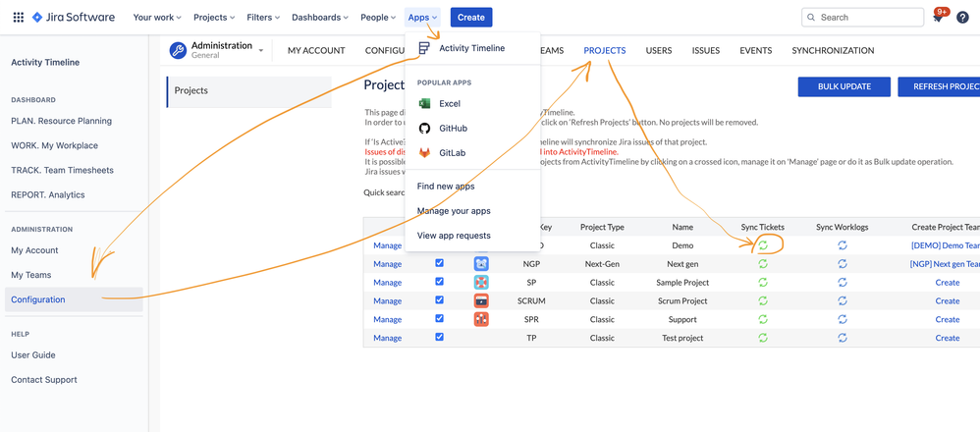Click the Excel app icon
Image resolution: width=980 pixels, height=432 pixels.
click(x=424, y=103)
